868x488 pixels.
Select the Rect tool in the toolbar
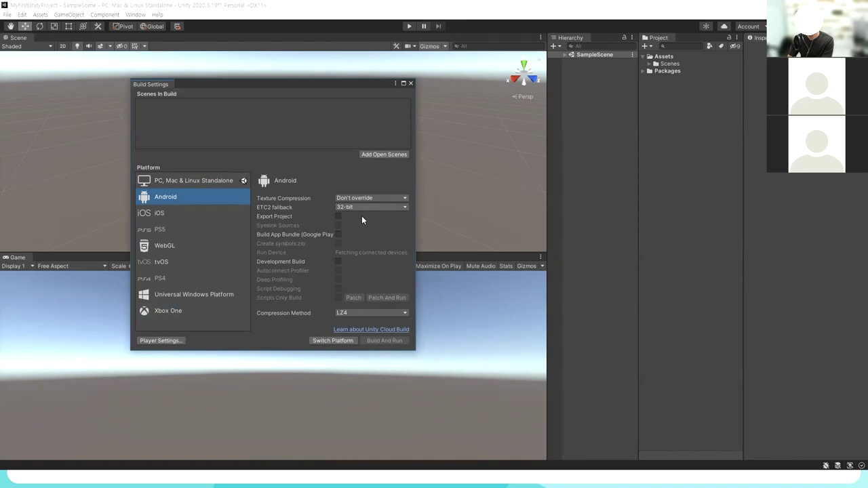tap(68, 26)
